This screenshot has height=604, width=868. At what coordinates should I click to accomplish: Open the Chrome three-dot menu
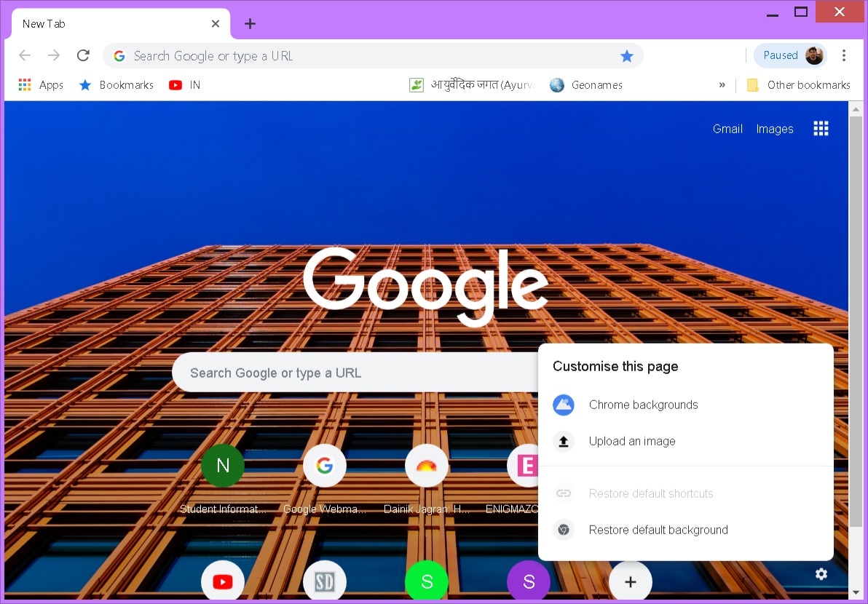click(x=844, y=55)
